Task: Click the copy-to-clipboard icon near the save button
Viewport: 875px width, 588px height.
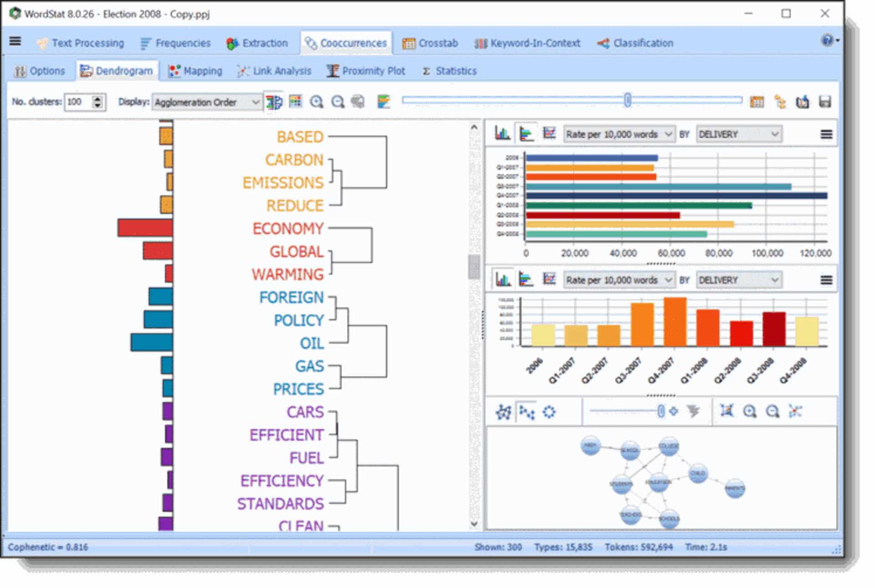Action: 802,102
